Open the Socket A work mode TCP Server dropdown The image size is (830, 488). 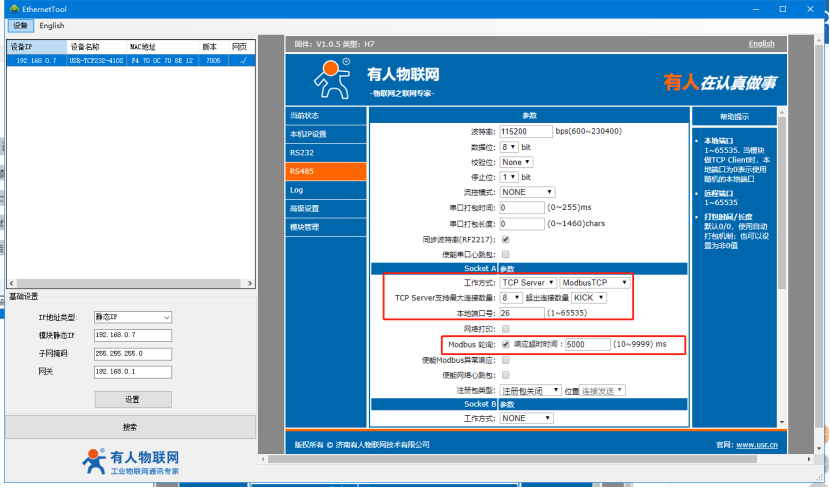[528, 282]
